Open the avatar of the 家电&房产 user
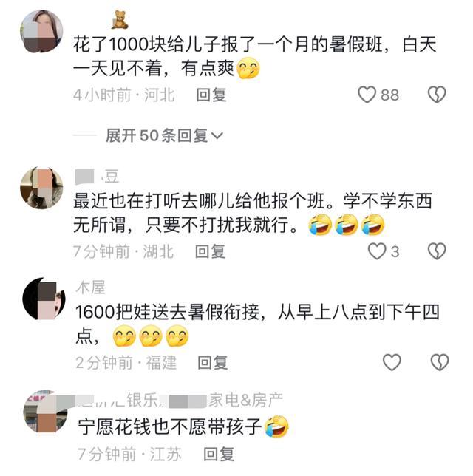The image size is (473, 476). (x=46, y=412)
